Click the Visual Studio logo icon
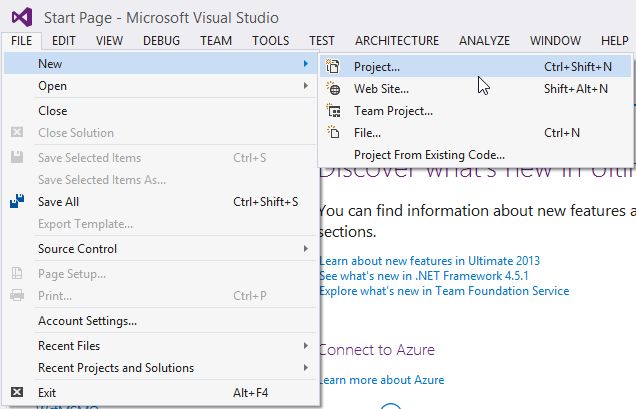Image resolution: width=636 pixels, height=409 pixels. pos(20,17)
